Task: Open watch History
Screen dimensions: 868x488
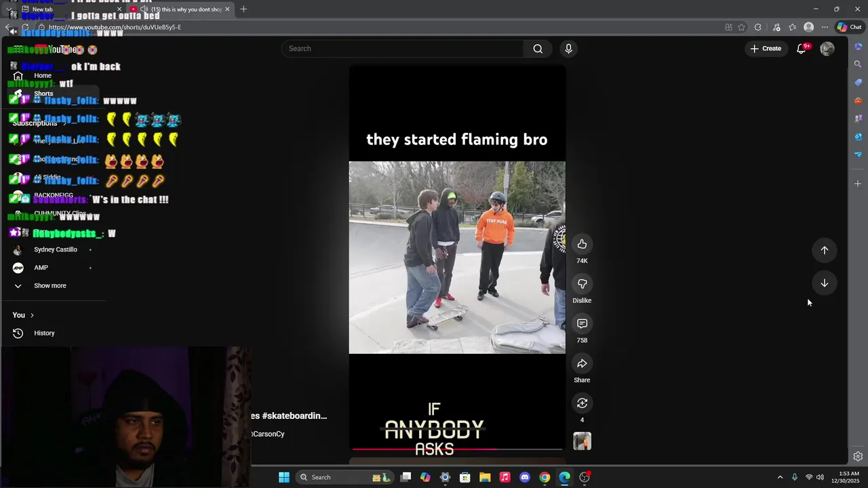Action: (x=54, y=333)
